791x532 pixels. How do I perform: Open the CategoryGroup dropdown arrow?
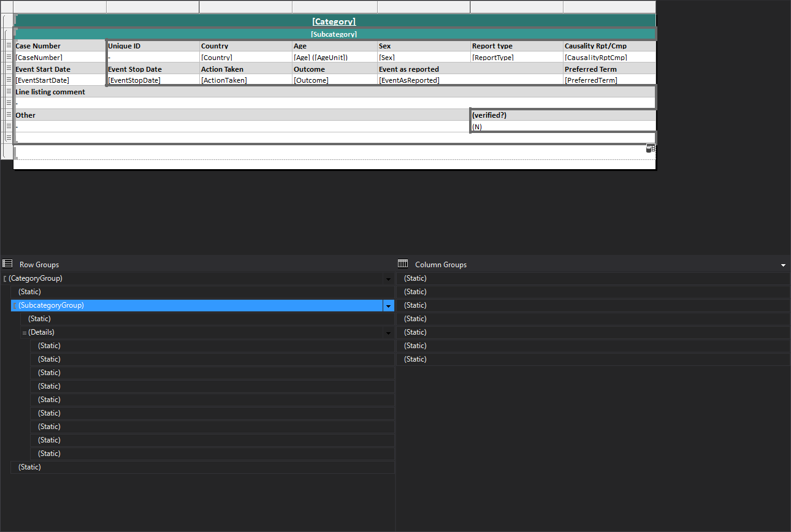tap(388, 279)
